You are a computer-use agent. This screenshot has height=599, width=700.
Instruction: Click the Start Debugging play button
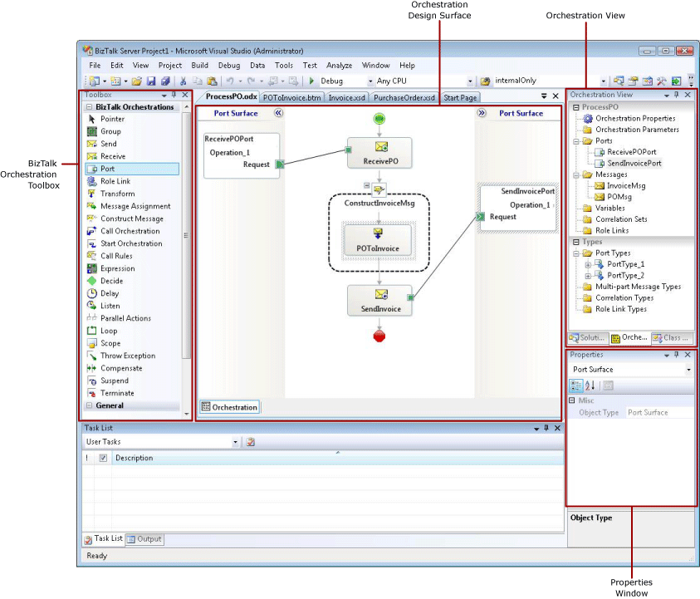[311, 81]
